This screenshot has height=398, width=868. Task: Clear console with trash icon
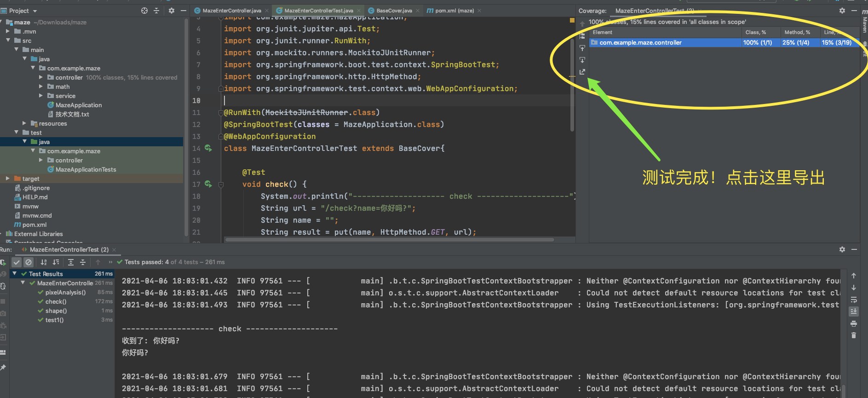coord(854,335)
